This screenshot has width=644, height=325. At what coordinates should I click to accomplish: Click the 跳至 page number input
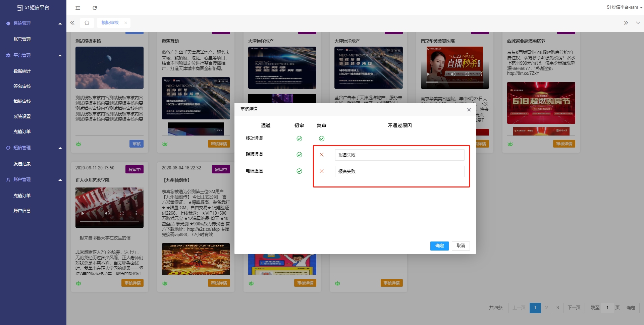pos(607,308)
